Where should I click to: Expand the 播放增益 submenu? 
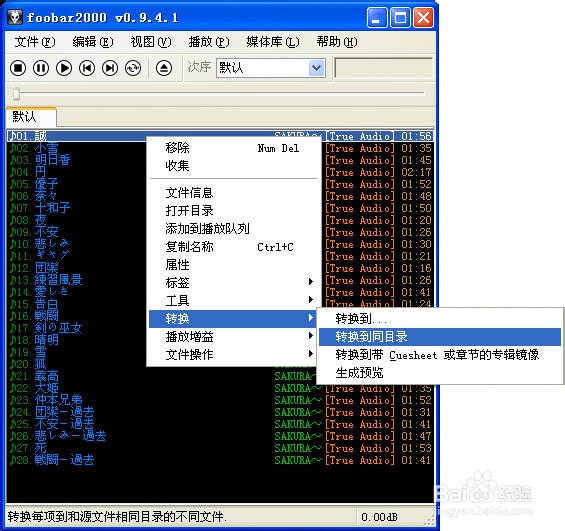pyautogui.click(x=233, y=336)
